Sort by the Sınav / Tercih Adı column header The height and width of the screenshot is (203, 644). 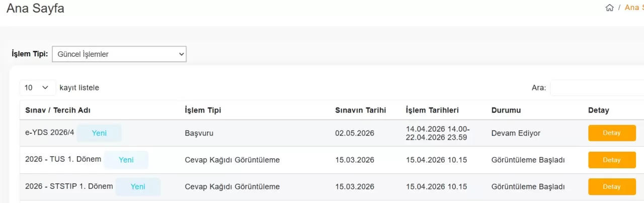tap(58, 110)
